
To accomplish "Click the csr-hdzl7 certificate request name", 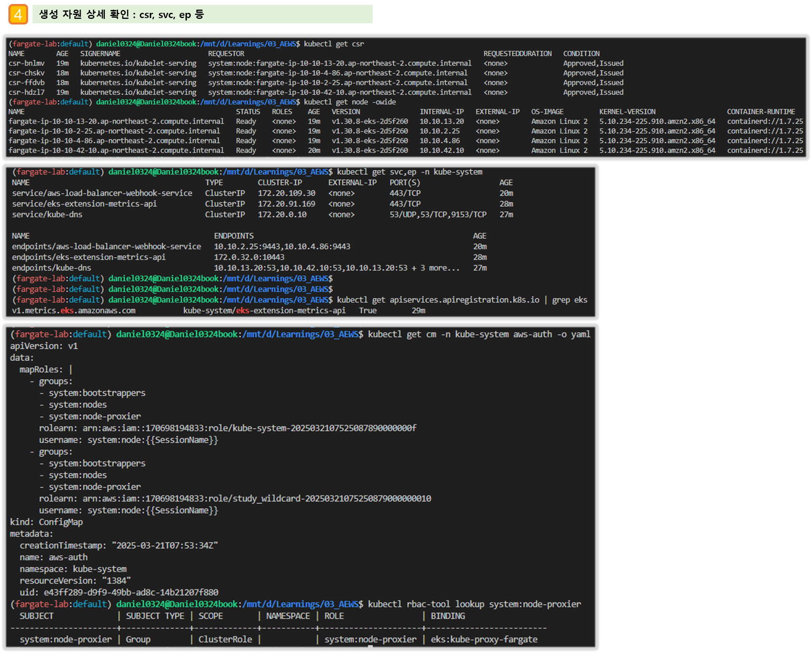I will [27, 92].
